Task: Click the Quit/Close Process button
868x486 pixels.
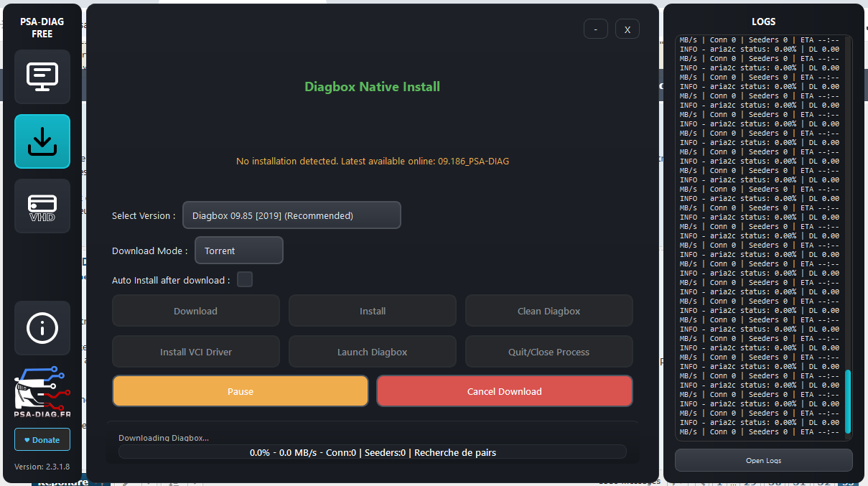Action: [x=549, y=352]
